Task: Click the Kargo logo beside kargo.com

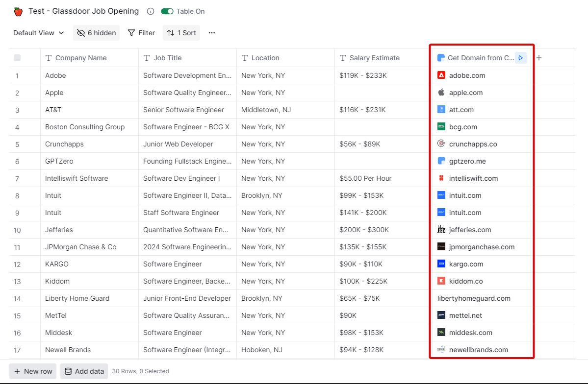Action: click(x=441, y=264)
